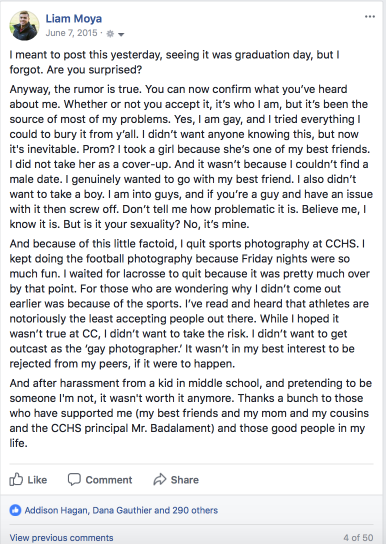This screenshot has height=544, width=386.
Task: Open the three-dot post options menu
Action: click(x=370, y=17)
